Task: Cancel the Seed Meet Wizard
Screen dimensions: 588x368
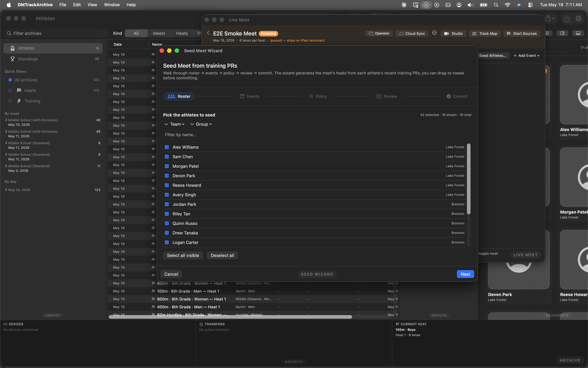Action: tap(171, 274)
